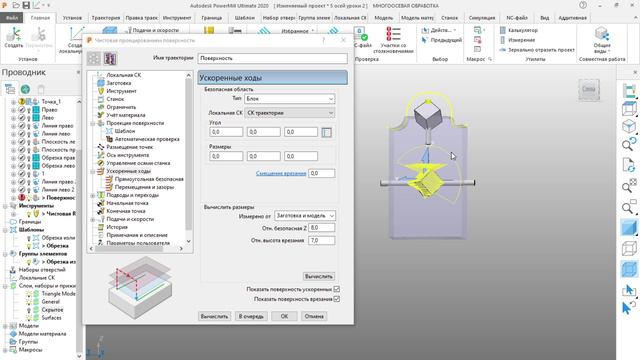Viewport: 640px width, 360px height.
Task: Click the angle picker icon next to Угол fields
Action: point(327,132)
